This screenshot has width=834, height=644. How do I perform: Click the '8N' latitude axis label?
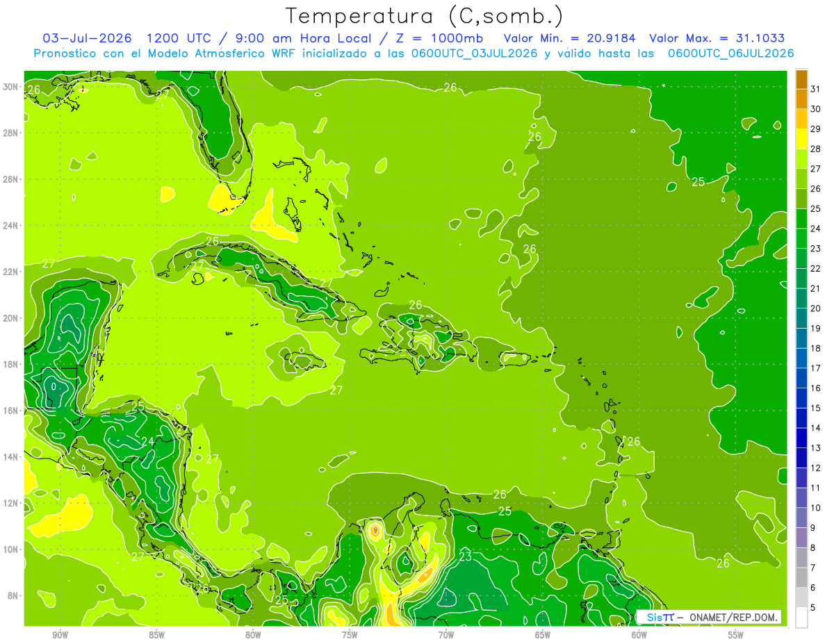click(x=13, y=595)
